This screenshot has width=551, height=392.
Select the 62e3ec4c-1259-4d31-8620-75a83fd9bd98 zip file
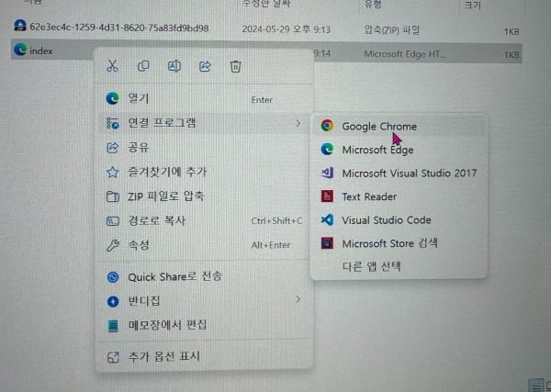click(266, 28)
